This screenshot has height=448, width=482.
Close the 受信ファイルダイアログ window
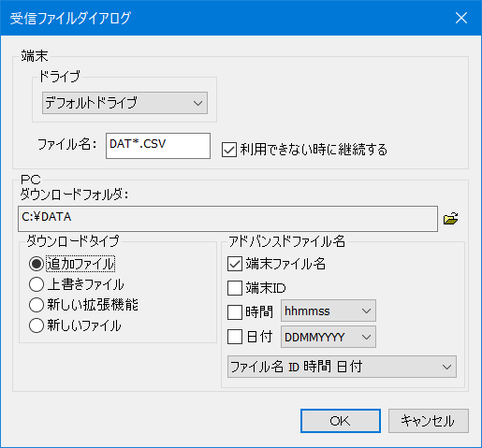461,18
